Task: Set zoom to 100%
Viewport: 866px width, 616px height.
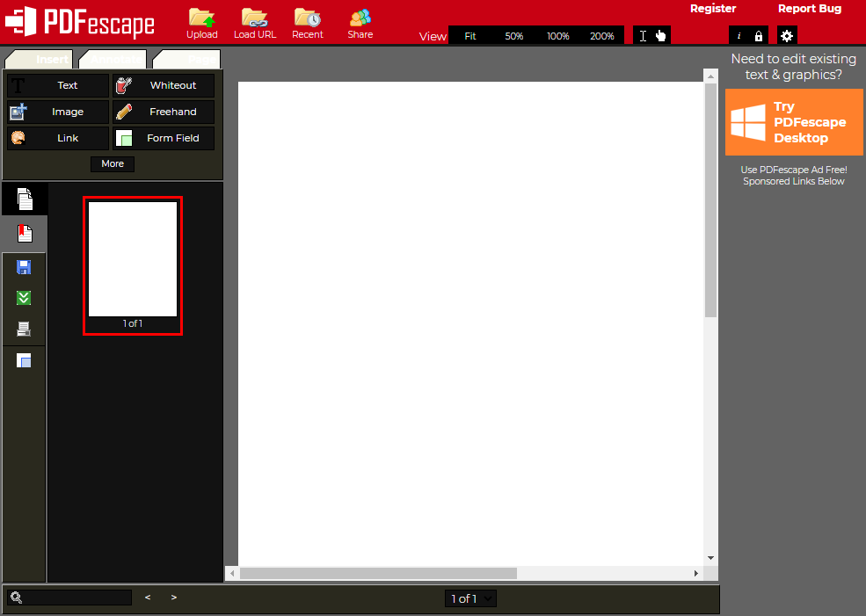Action: (557, 36)
